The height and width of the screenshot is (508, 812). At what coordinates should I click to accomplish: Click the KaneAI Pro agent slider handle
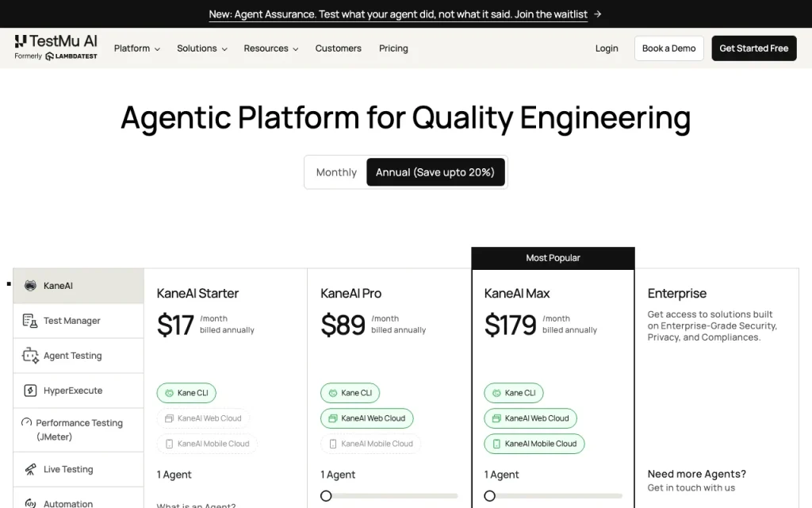click(x=326, y=496)
